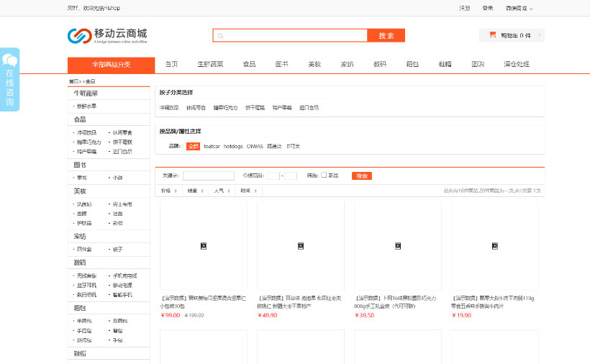Open the 首页 navigation tab
Image resolution: width=590 pixels, height=364 pixels.
[171, 64]
